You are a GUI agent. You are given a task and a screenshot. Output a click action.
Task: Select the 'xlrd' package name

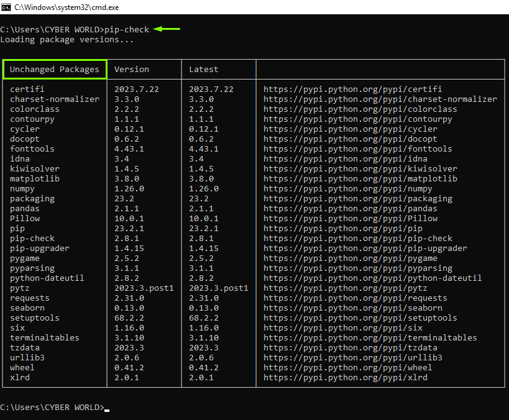tap(19, 378)
